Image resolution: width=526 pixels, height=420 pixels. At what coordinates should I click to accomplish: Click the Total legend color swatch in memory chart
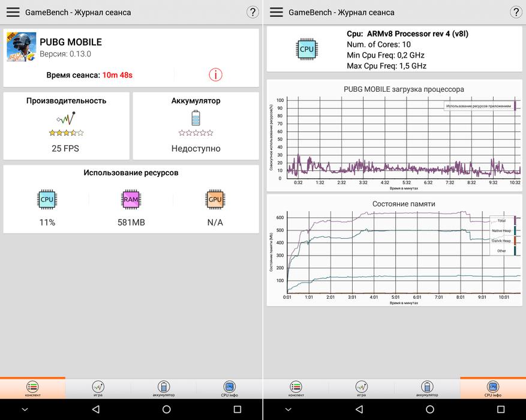pyautogui.click(x=516, y=220)
